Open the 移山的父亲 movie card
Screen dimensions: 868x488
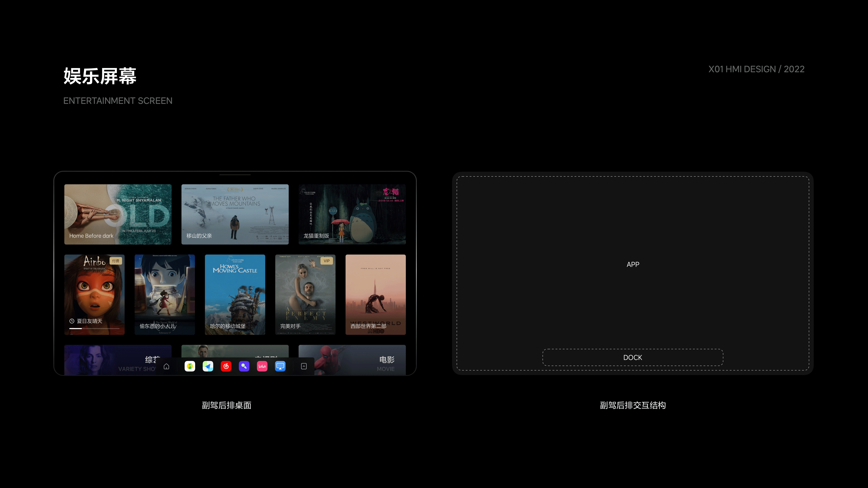[x=235, y=214]
